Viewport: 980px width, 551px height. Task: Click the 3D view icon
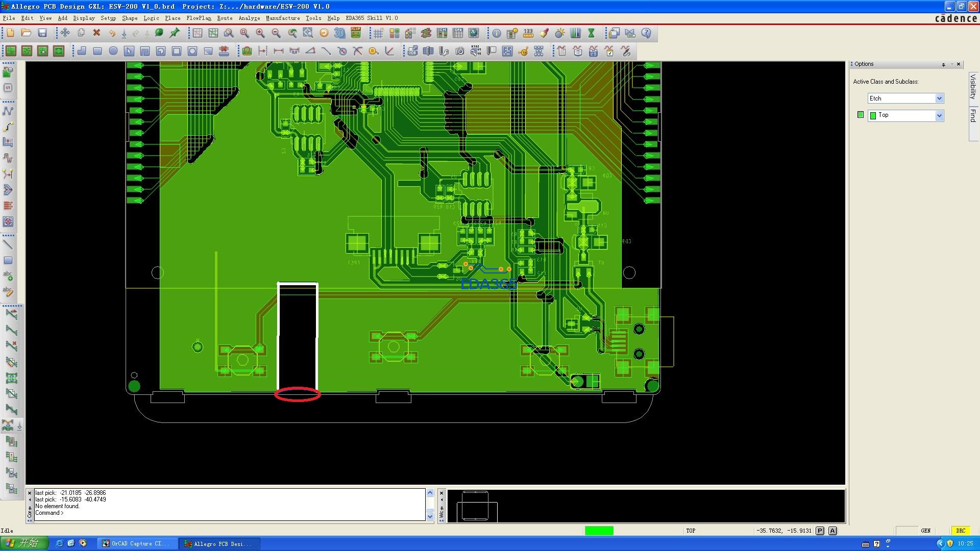339,33
